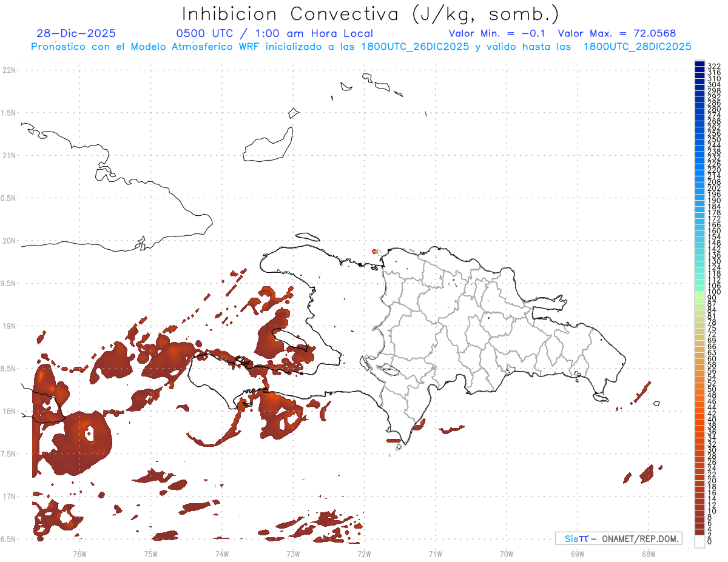728x562 pixels.
Task: Click the white swatch at legend bottom
Action: (699, 541)
